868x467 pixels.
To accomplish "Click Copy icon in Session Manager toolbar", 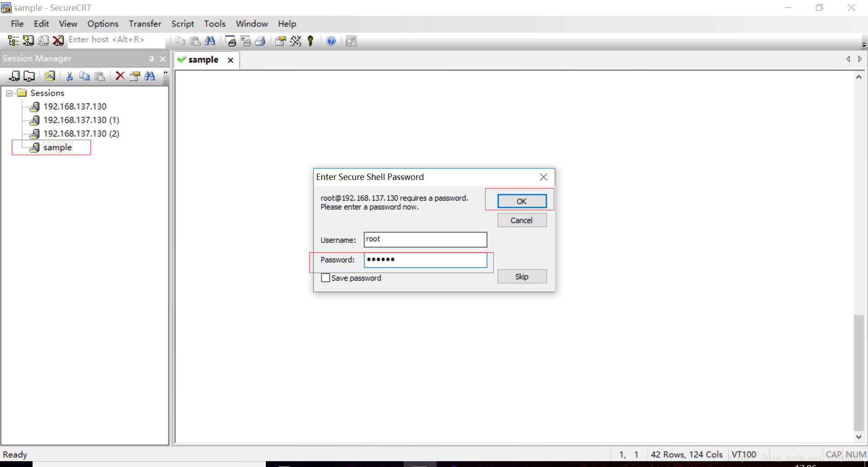I will tap(85, 76).
